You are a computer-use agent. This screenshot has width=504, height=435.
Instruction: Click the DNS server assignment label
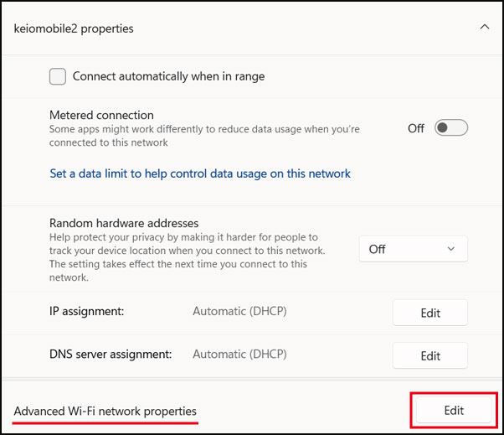click(x=111, y=355)
